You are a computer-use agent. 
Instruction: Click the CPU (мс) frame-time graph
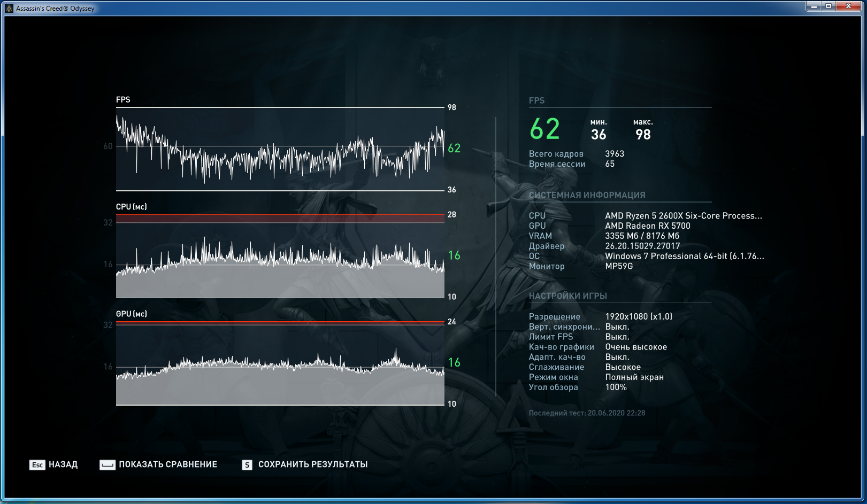[280, 256]
